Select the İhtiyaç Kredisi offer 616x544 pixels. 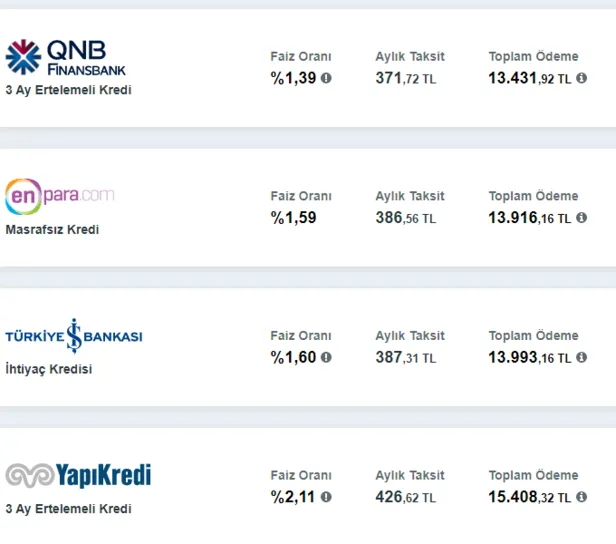coord(48,369)
